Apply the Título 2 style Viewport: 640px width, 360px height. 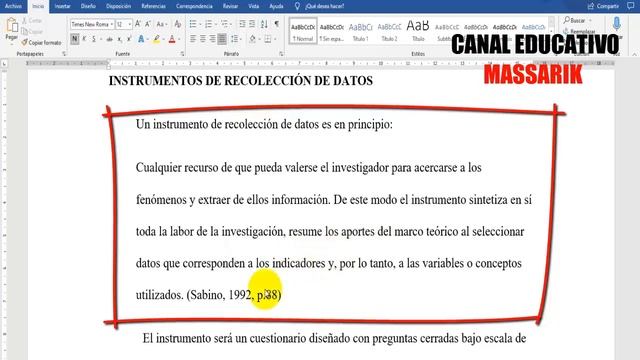point(389,31)
